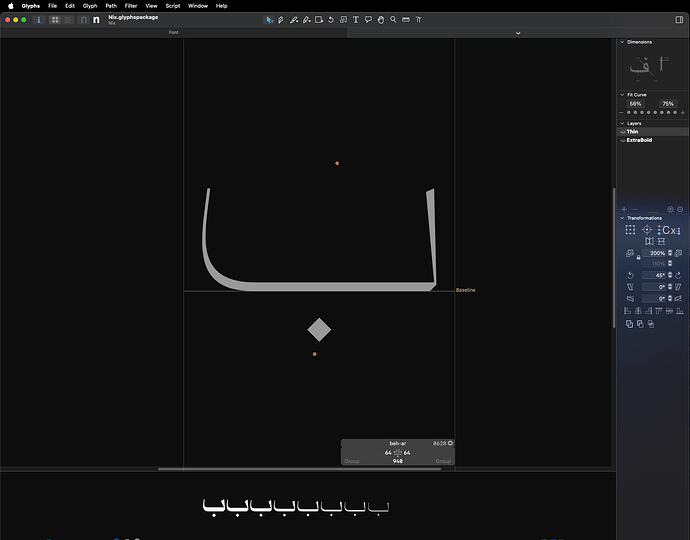This screenshot has height=540, width=690.
Task: Switch to grid view of glyphs
Action: [x=55, y=20]
